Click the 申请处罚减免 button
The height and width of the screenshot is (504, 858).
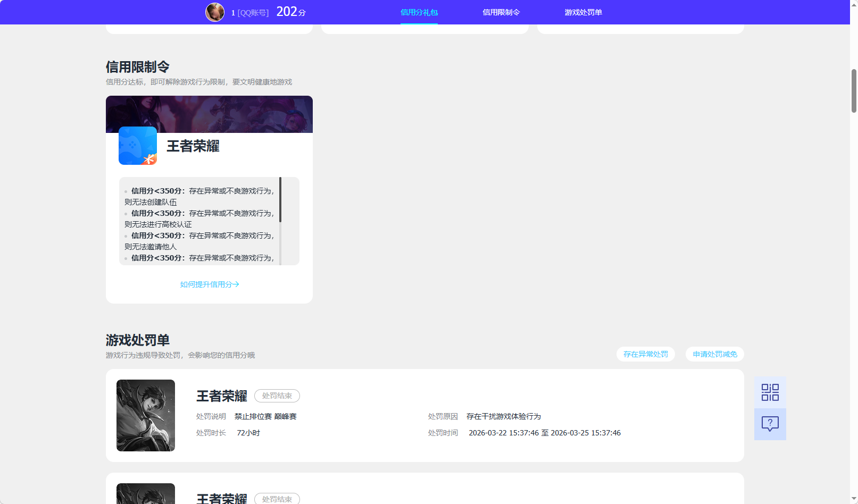pos(714,354)
